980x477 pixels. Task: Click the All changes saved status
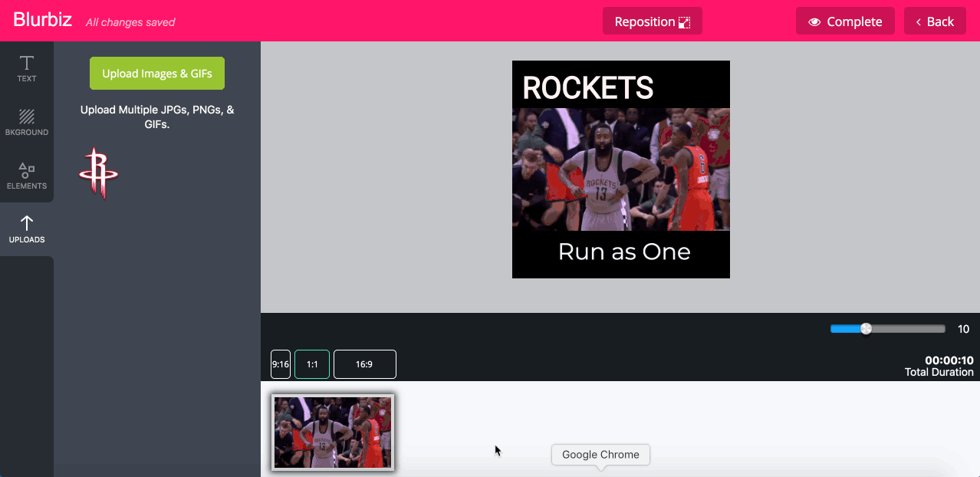click(130, 22)
